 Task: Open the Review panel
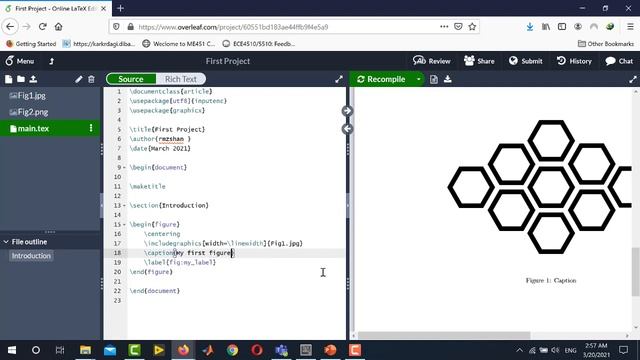click(431, 61)
